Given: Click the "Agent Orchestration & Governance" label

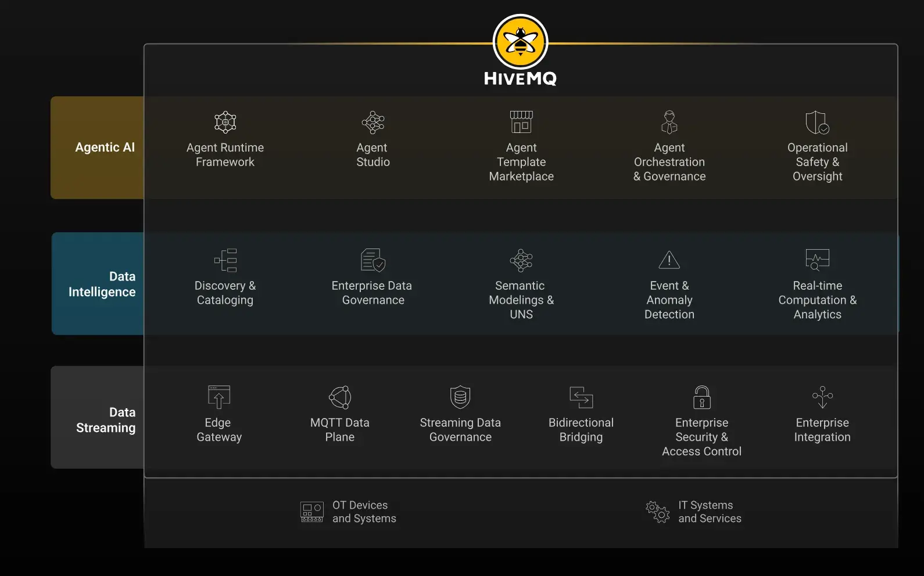Looking at the screenshot, I should click(x=669, y=162).
